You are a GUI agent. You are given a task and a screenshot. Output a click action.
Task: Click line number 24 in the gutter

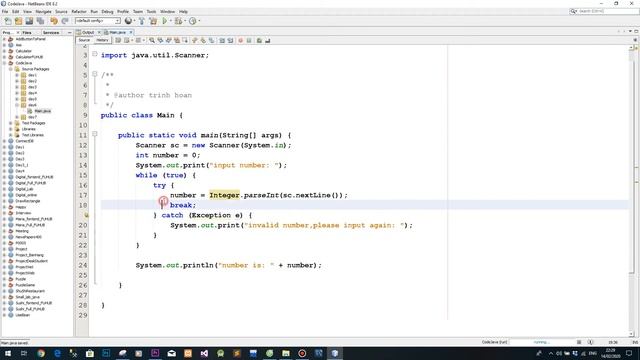click(x=83, y=265)
